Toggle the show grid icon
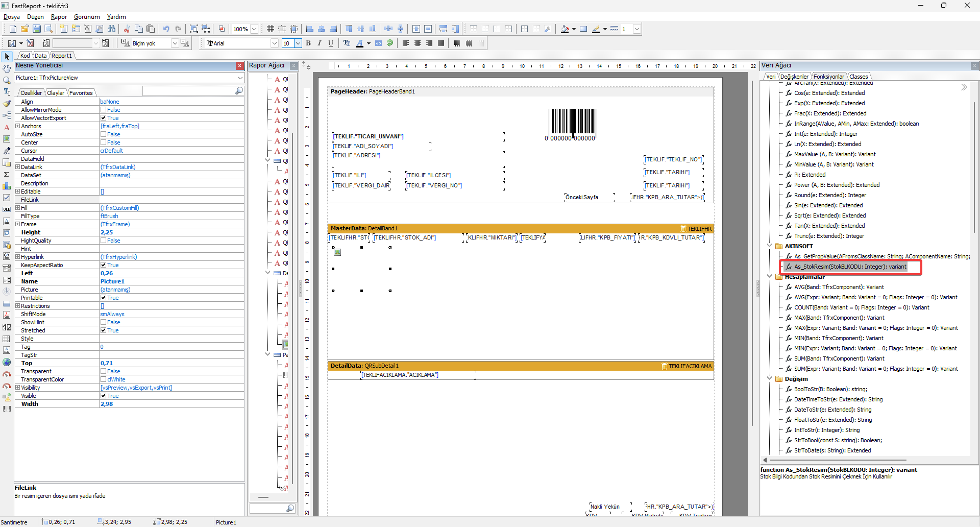The height and width of the screenshot is (527, 980). 271,29
